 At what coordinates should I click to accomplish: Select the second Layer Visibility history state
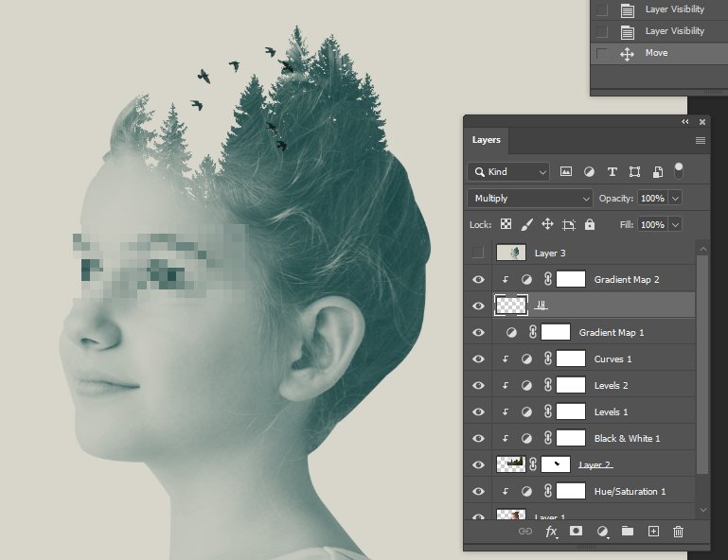[x=659, y=31]
